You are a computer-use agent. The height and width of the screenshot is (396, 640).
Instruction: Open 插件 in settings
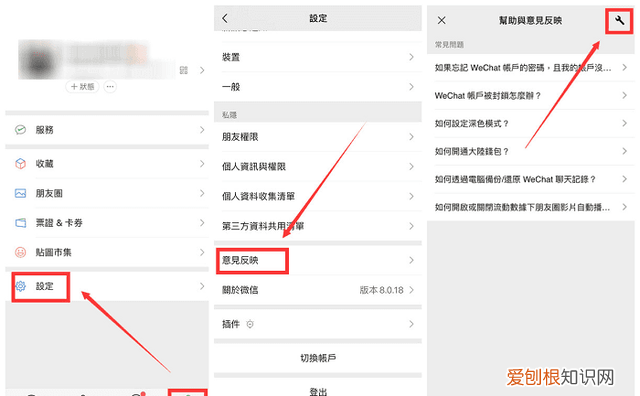(318, 324)
